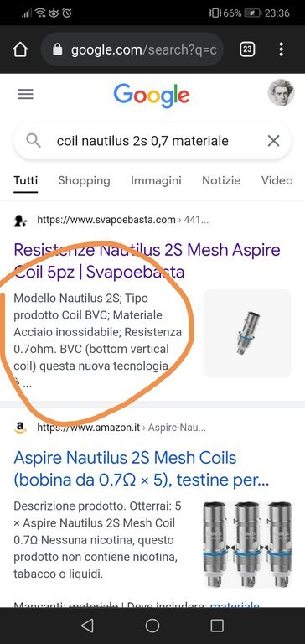Open the tab switcher showing 23 tabs
Screen dimensions: 305x644
247,49
